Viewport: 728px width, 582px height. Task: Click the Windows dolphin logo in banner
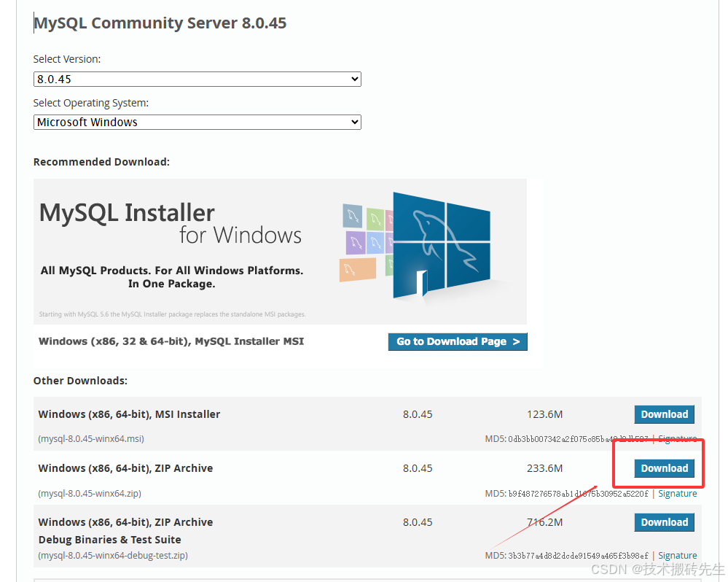click(441, 245)
